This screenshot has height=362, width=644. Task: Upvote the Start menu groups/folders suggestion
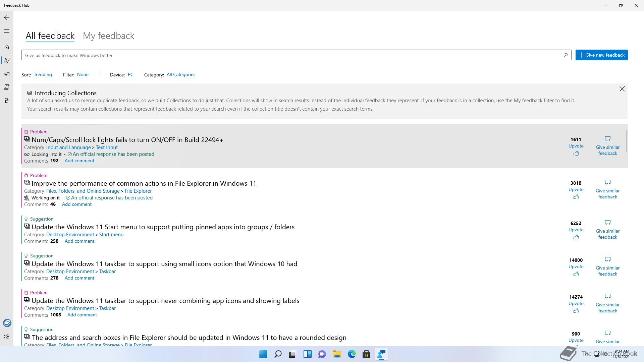pos(576,233)
